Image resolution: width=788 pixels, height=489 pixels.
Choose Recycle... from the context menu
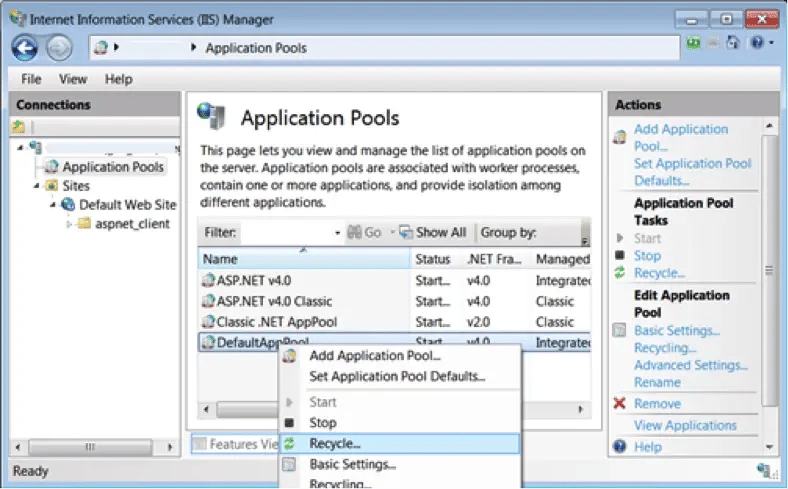click(x=335, y=443)
